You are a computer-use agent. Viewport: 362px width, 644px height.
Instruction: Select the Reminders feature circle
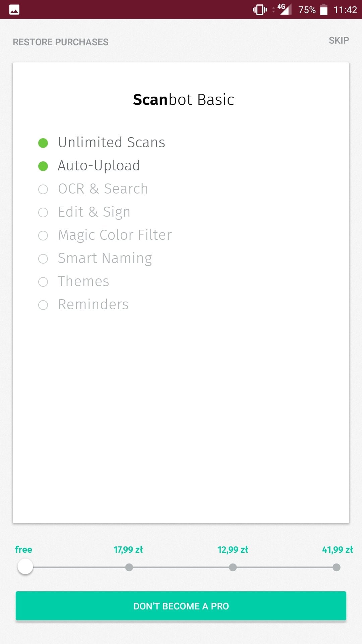tap(43, 305)
